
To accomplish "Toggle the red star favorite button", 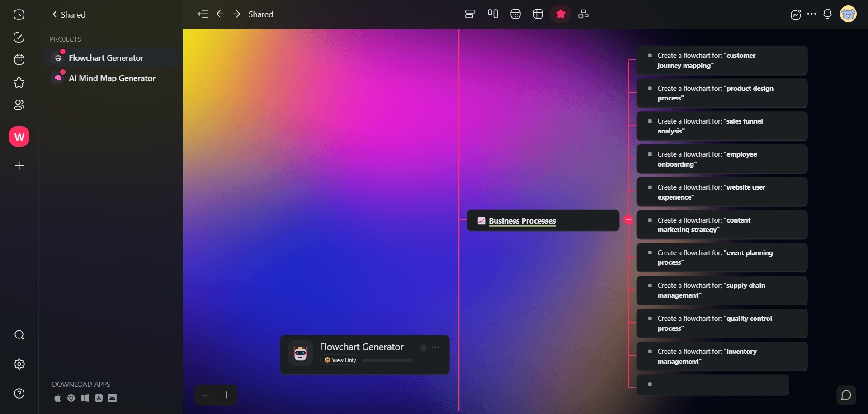I will pyautogui.click(x=561, y=14).
